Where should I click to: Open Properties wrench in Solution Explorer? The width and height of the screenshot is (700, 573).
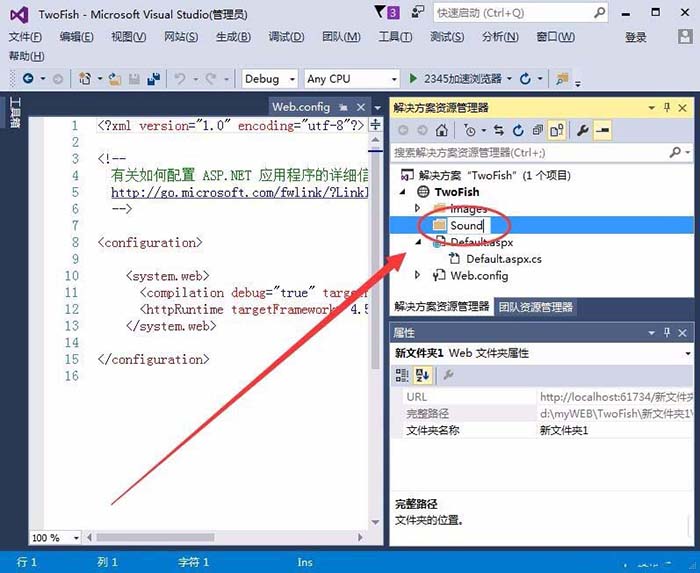click(x=583, y=131)
